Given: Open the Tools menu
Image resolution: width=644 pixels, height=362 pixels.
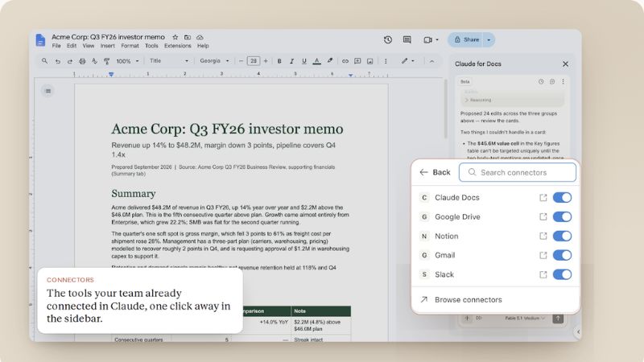Looking at the screenshot, I should [151, 46].
